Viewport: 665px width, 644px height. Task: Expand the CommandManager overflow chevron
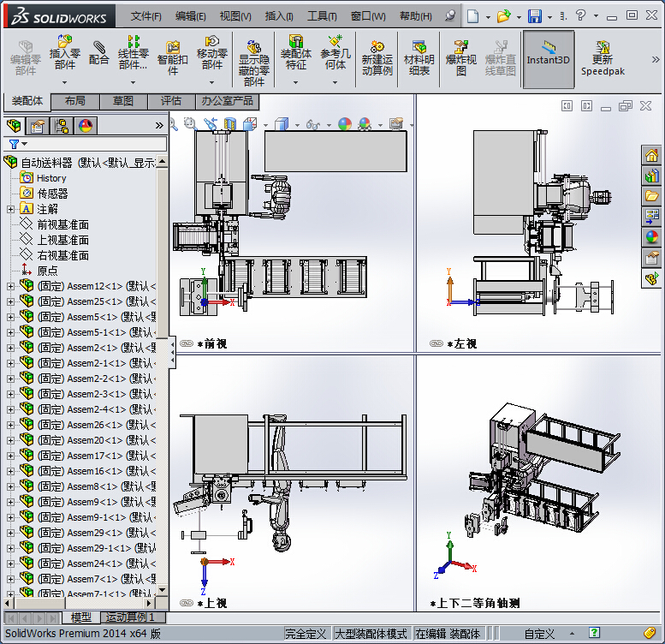tap(656, 59)
